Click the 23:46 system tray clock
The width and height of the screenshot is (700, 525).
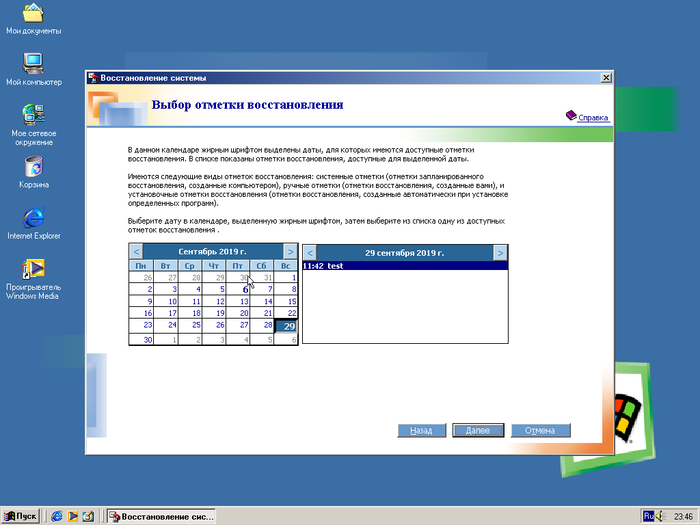(683, 517)
